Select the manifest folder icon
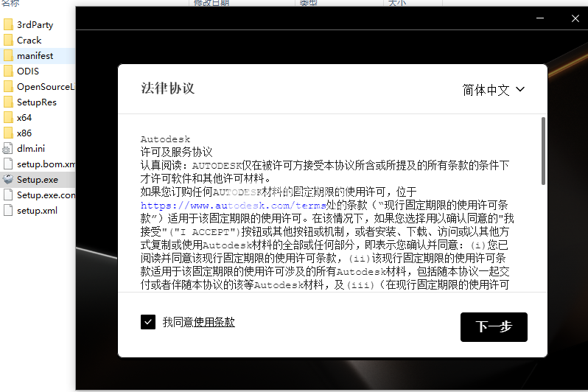Viewport: 588px width, 392px height. point(8,55)
